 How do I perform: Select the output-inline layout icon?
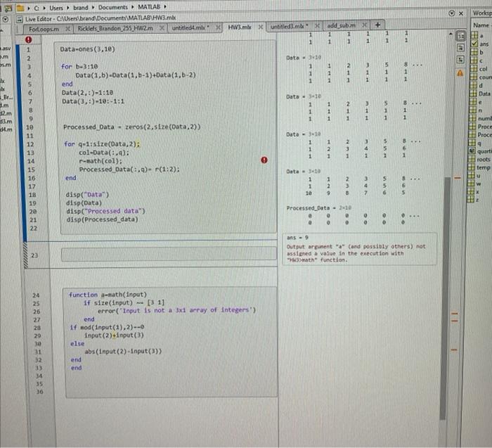[462, 48]
